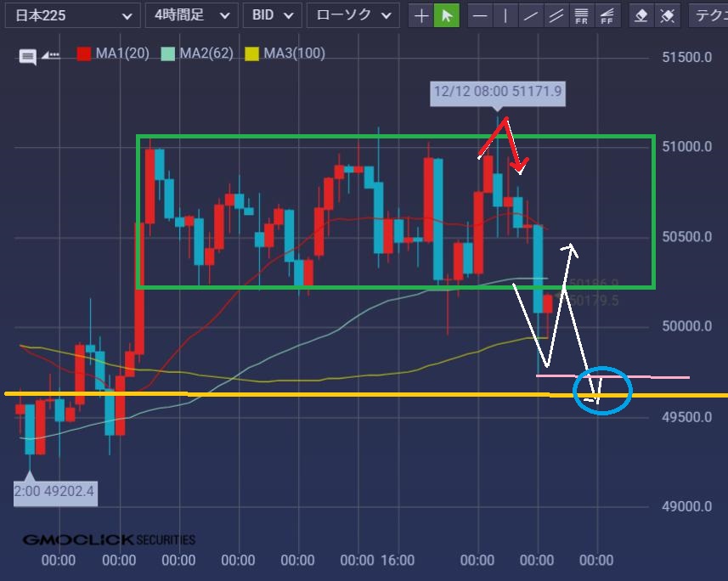The image size is (728, 581).
Task: Select the parallel channel line tool
Action: (556, 15)
